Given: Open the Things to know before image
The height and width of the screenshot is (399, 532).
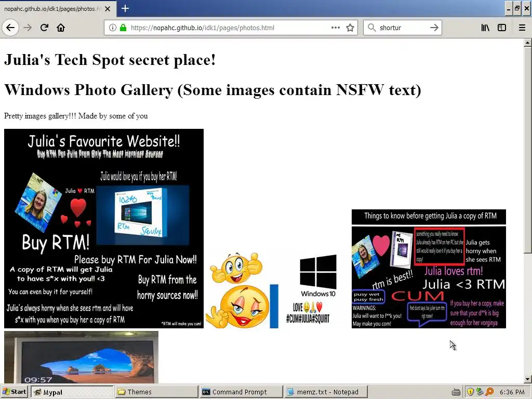Looking at the screenshot, I should click(429, 269).
